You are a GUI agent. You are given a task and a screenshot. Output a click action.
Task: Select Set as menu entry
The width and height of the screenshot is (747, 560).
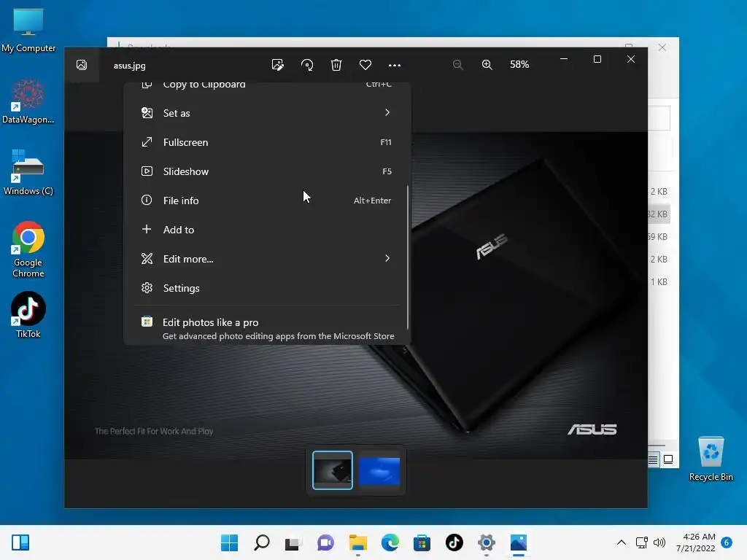267,113
